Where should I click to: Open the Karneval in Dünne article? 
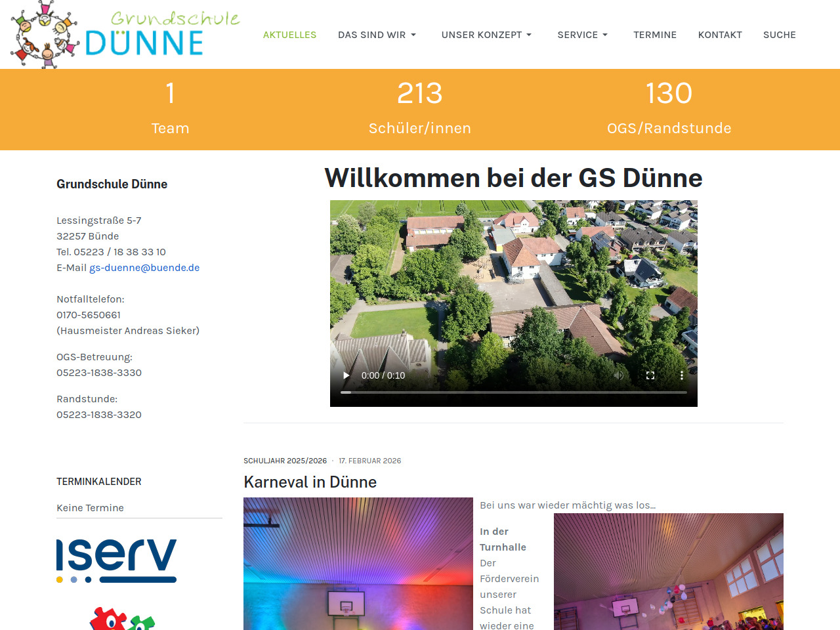point(310,482)
